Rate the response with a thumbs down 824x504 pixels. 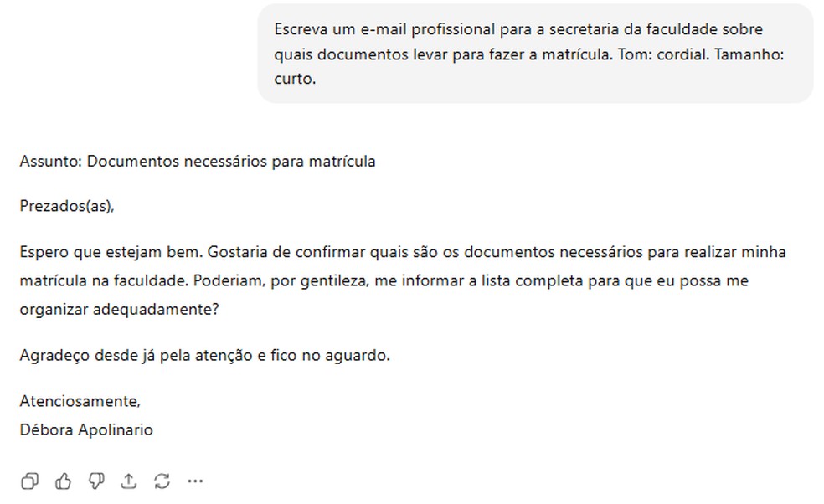tap(97, 481)
